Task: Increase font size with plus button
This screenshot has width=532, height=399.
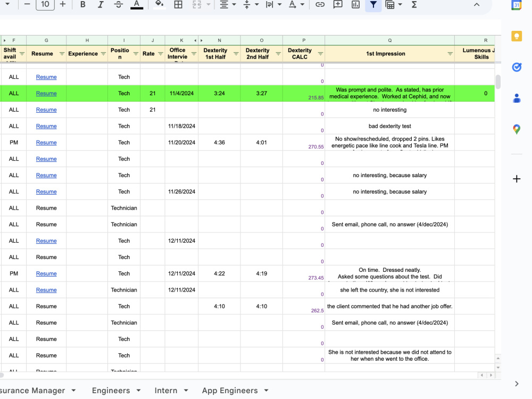Action: 62,4
